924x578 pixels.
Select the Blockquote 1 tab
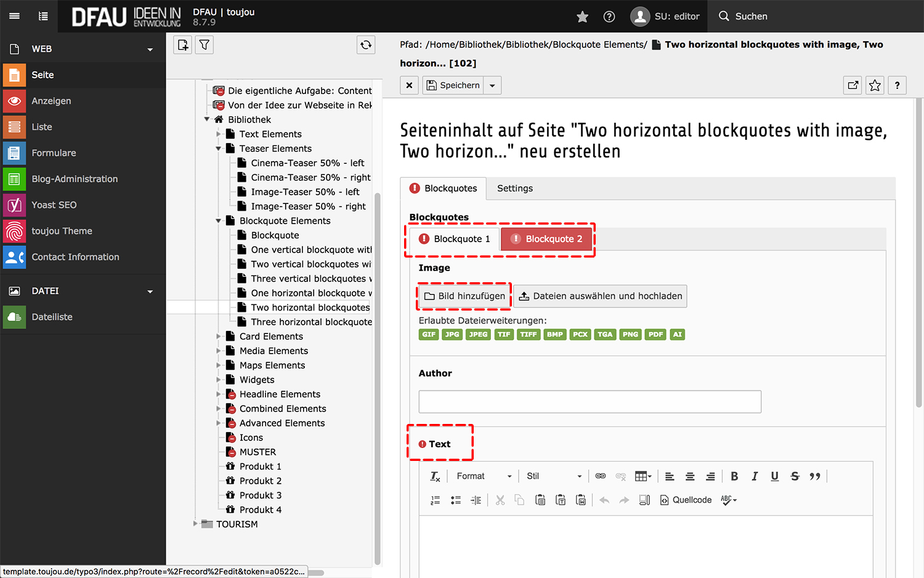point(455,239)
